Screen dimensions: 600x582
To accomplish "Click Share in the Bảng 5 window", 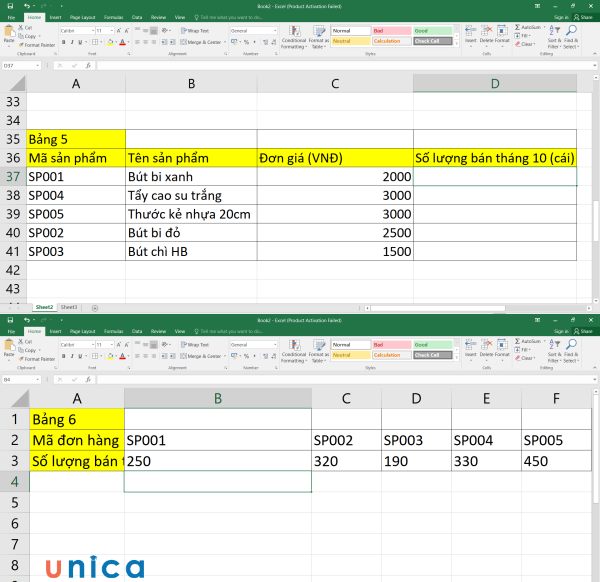I will point(583,18).
